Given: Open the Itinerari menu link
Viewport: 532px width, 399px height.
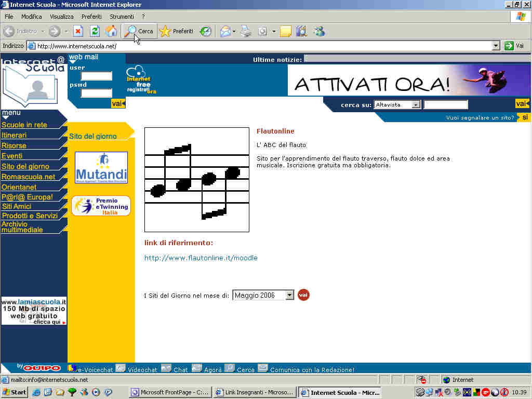Looking at the screenshot, I should pos(14,135).
